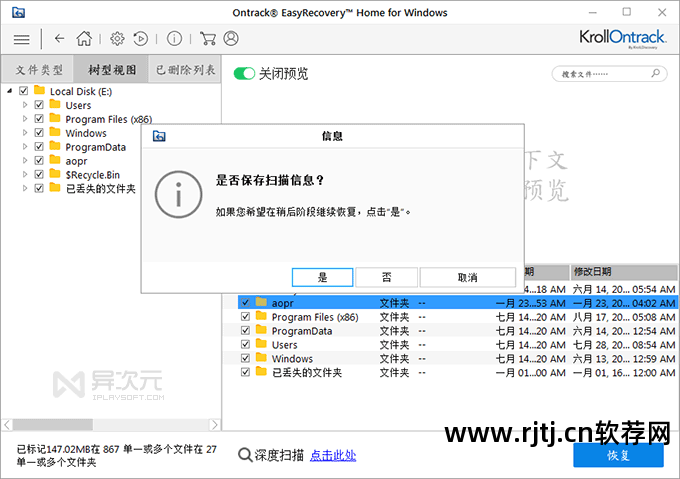Screen dimensions: 680x479
Task: Expand the ProgramData tree node
Action: click(x=25, y=147)
